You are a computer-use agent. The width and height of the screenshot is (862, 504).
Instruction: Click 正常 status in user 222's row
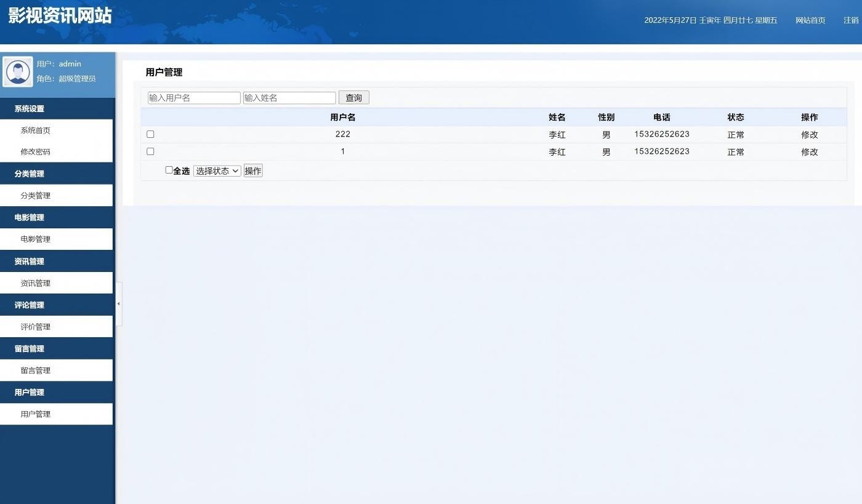736,135
